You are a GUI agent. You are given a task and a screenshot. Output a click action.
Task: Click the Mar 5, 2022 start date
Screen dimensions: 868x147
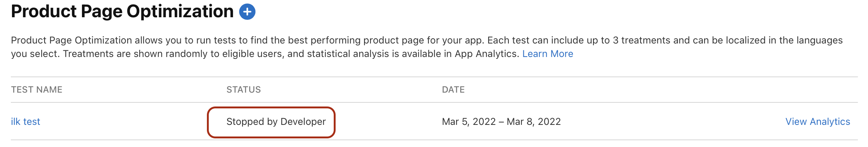click(469, 121)
